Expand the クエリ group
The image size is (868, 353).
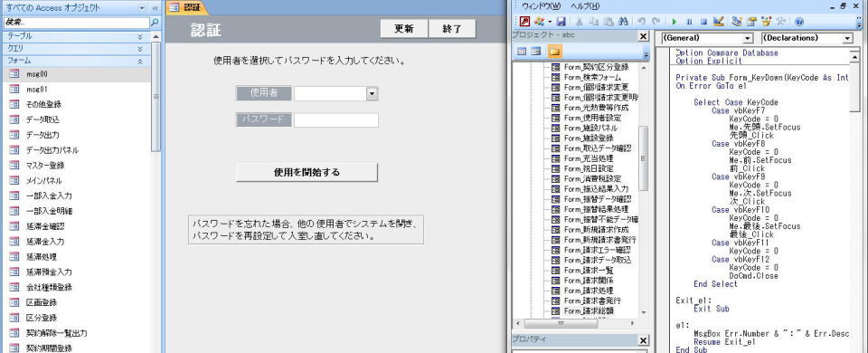tap(76, 48)
